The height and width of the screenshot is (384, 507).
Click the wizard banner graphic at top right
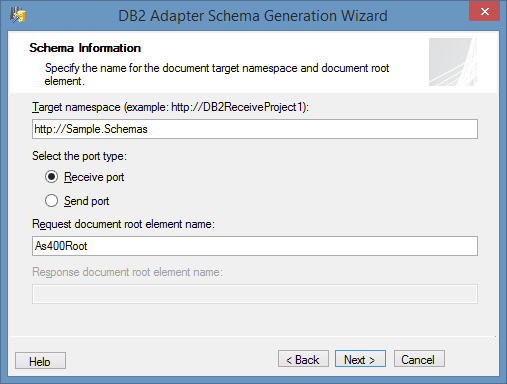[453, 62]
